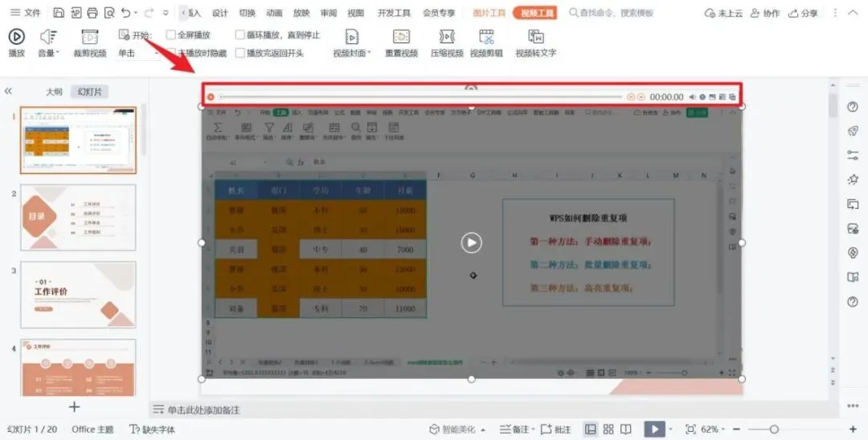Switch to reading view icon

(x=626, y=430)
